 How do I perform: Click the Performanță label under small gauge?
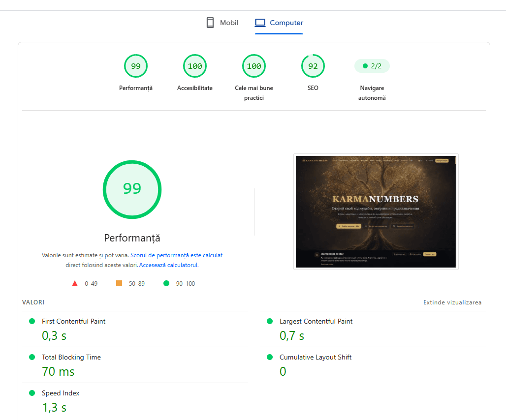click(x=136, y=88)
